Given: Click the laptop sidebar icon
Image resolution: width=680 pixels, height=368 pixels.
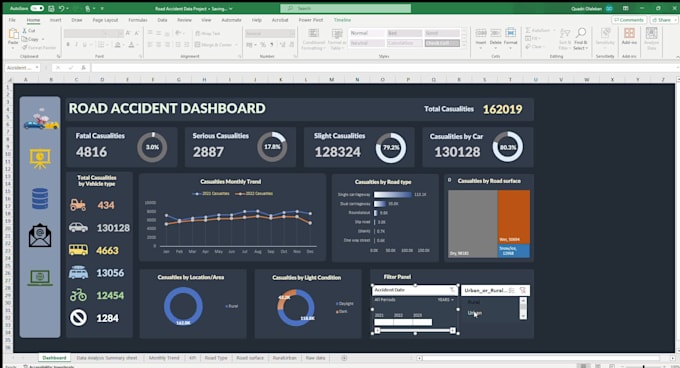Looking at the screenshot, I should point(40,277).
